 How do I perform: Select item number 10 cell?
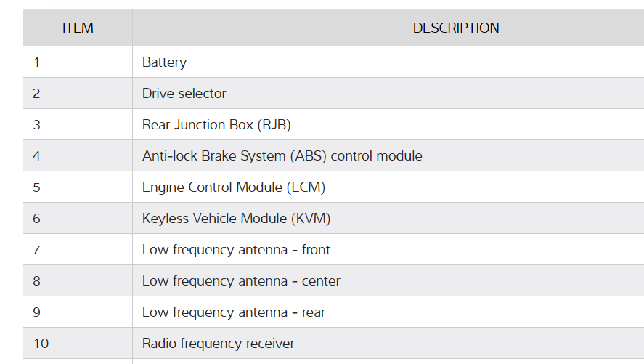tap(41, 344)
